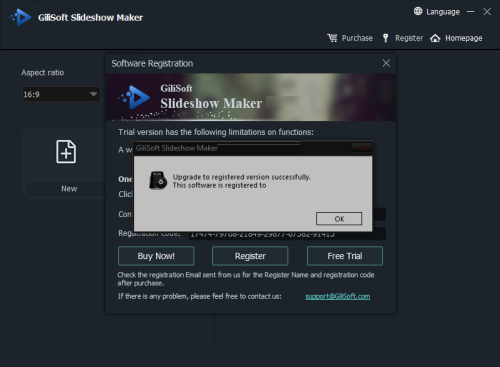Close the GiliSoft Slideshow Maker message box
The height and width of the screenshot is (367, 500).
pyautogui.click(x=362, y=148)
